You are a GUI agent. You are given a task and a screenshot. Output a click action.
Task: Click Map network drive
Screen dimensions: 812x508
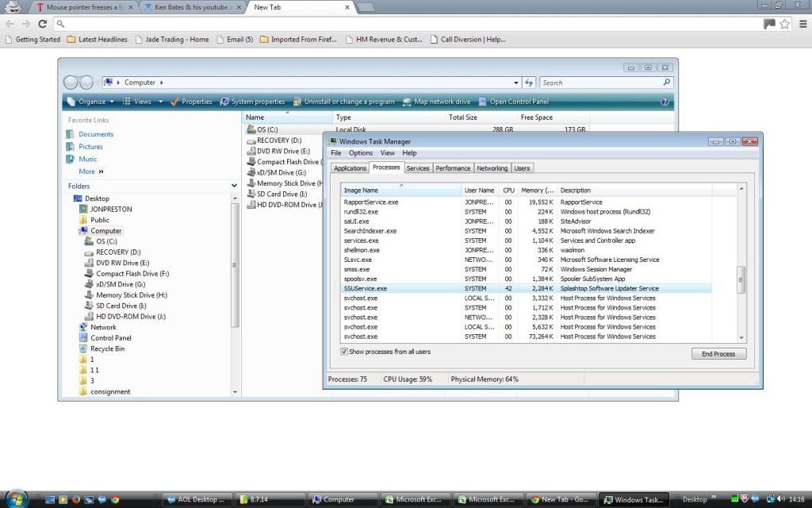point(437,102)
